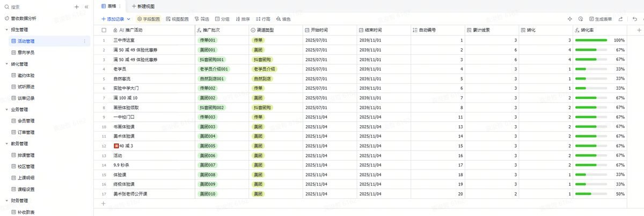Viewport: 644px width, 216px height.
Task: Click 生成表单 button
Action: tap(601, 19)
